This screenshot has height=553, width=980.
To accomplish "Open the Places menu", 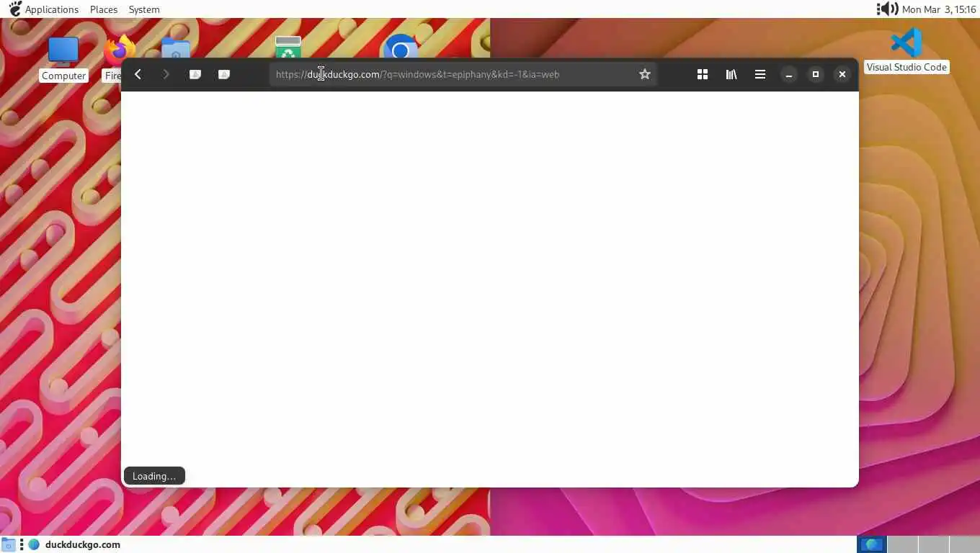I will click(x=104, y=9).
